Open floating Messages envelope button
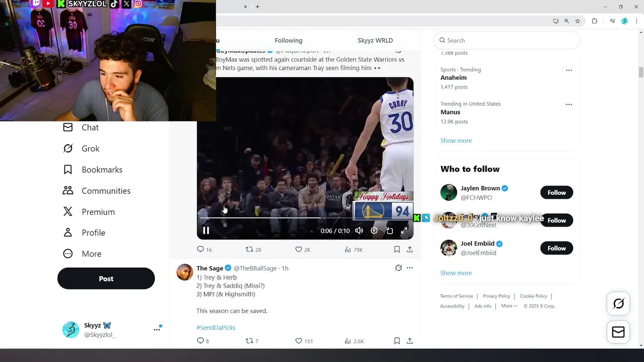Viewport: 644px width, 362px height. pyautogui.click(x=618, y=332)
